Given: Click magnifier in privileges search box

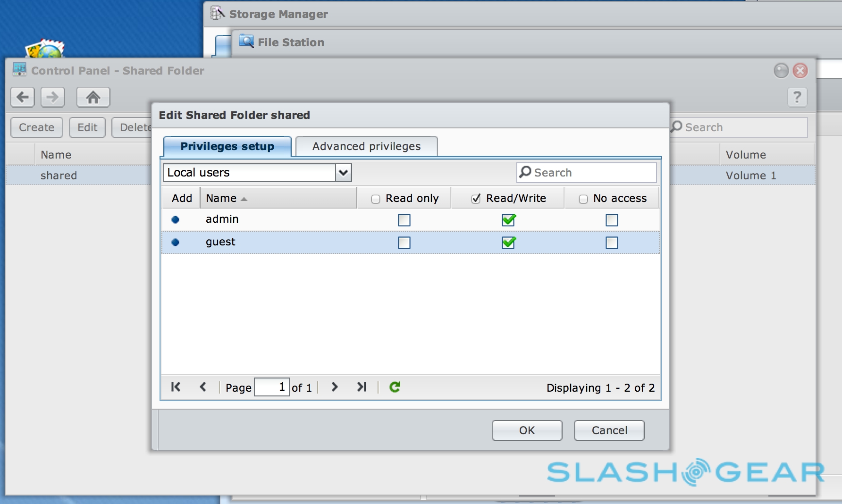Looking at the screenshot, I should [525, 172].
